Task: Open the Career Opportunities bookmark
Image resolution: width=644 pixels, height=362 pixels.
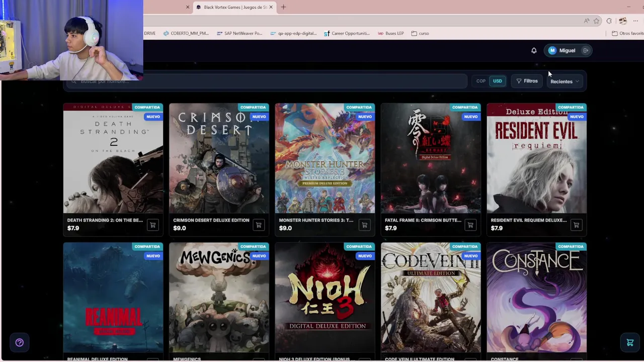Action: click(x=347, y=33)
